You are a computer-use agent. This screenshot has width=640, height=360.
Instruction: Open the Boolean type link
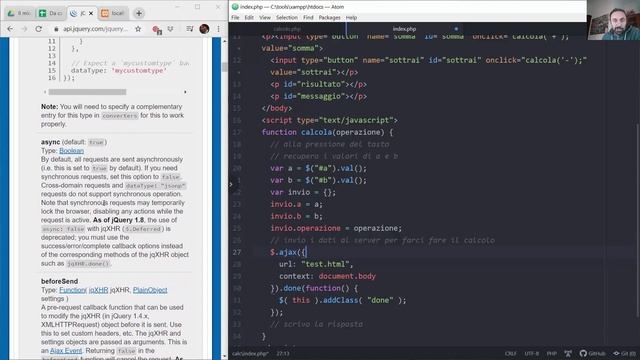(71, 151)
